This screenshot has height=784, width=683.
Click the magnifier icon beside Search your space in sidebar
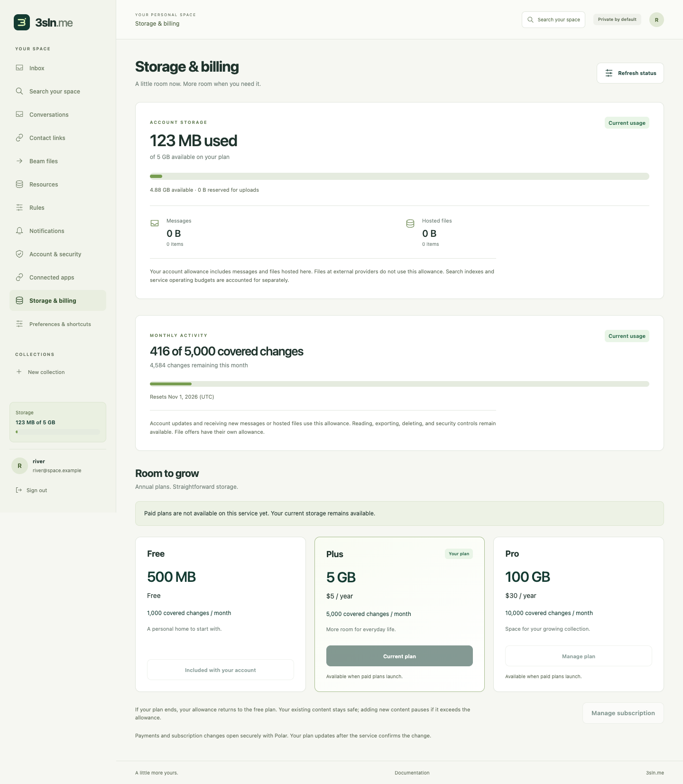(x=19, y=91)
